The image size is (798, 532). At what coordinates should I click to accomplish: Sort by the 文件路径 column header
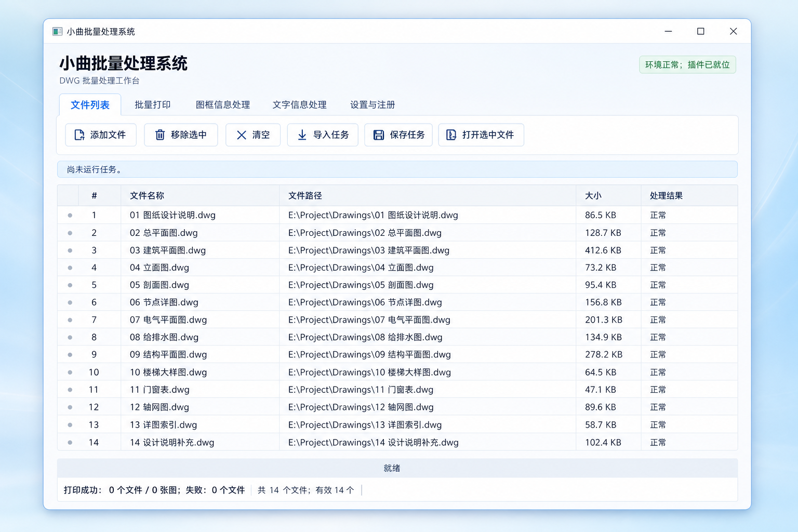click(x=428, y=196)
